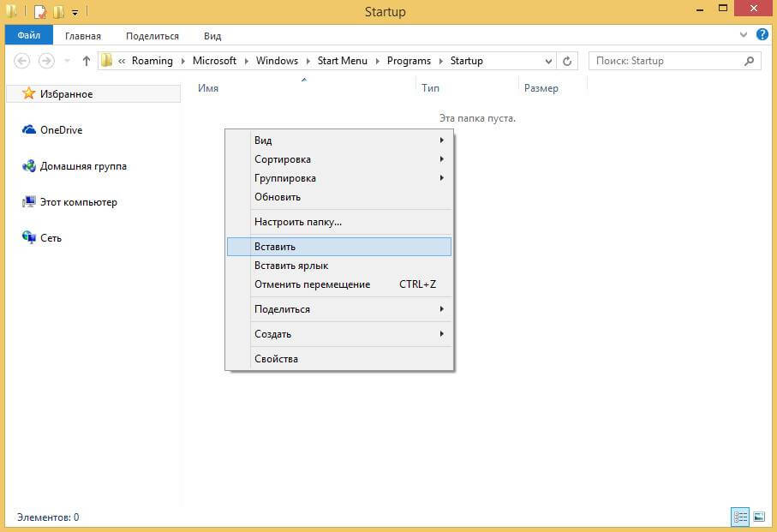Choose Свойства from the context menu
Screen dimensions: 777x532
(276, 359)
